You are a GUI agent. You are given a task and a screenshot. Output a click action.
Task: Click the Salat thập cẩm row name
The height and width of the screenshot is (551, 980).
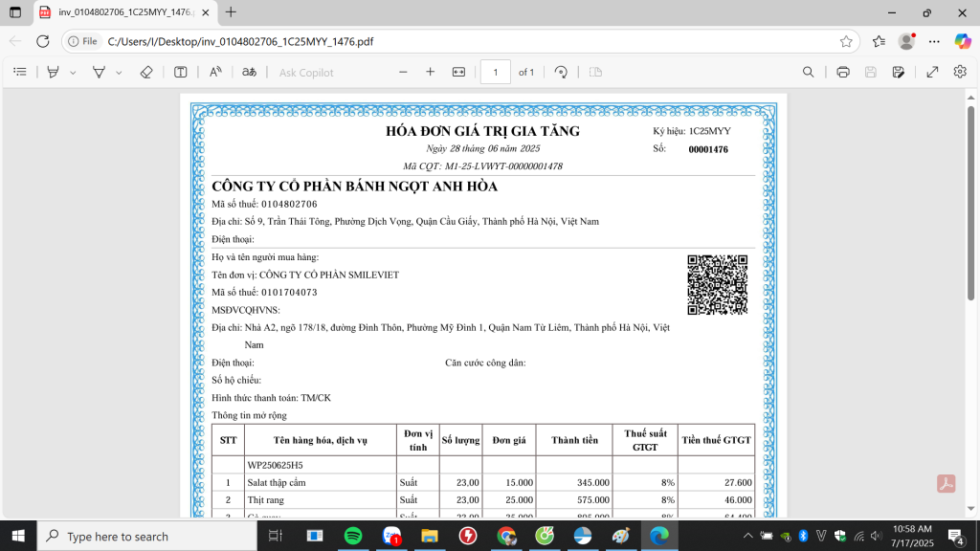(x=277, y=482)
